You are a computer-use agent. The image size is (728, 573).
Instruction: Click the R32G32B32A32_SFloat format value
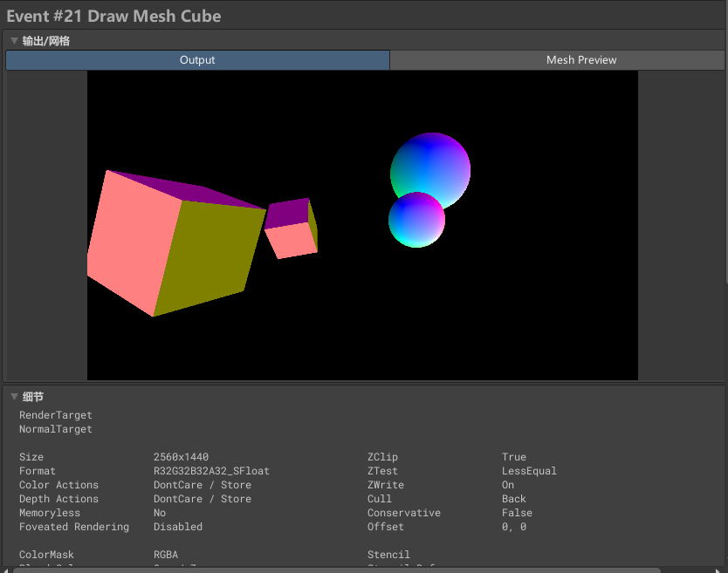pos(211,471)
